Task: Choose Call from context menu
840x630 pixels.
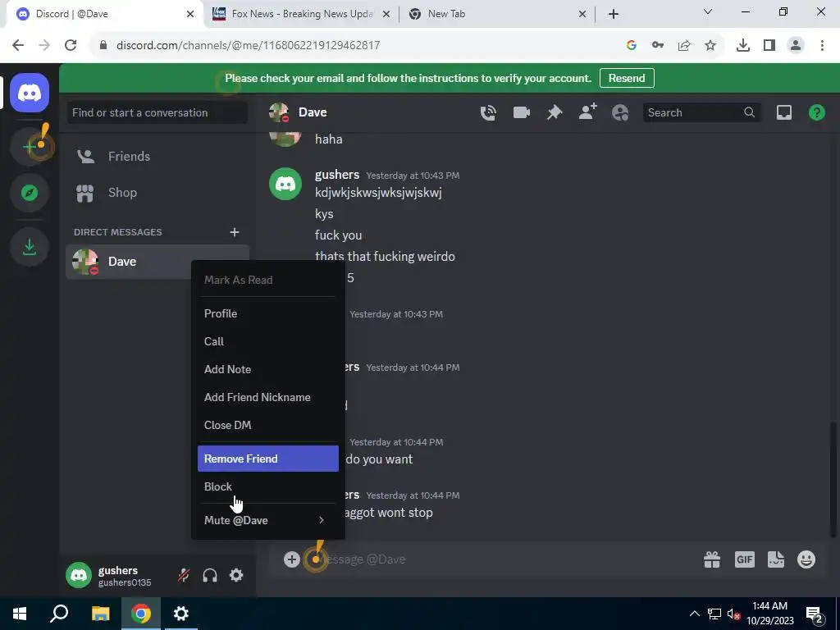Action: click(268, 341)
